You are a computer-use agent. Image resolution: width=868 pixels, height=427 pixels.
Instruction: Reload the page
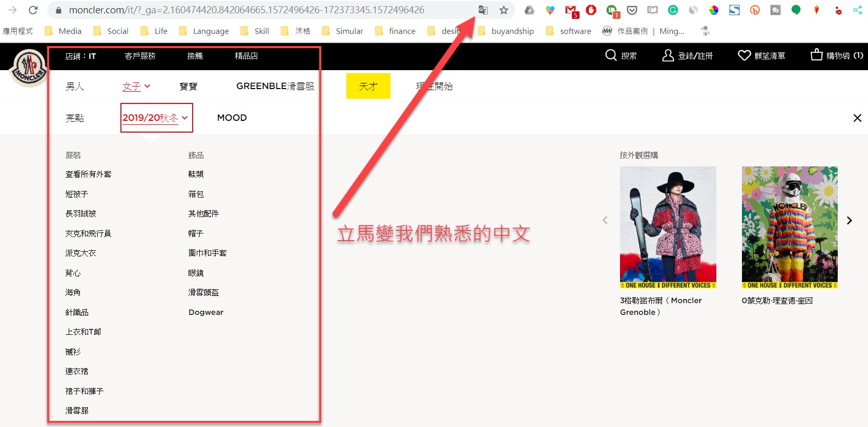[x=33, y=10]
